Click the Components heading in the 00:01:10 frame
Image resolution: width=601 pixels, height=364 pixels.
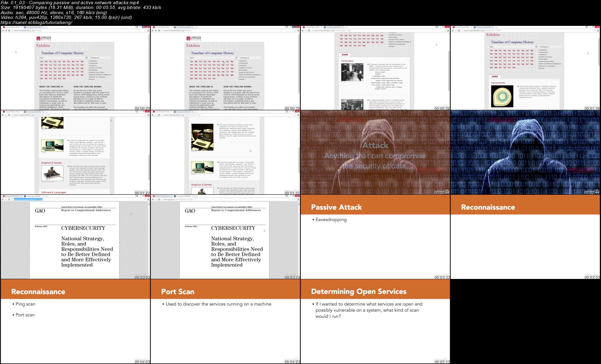click(x=498, y=83)
